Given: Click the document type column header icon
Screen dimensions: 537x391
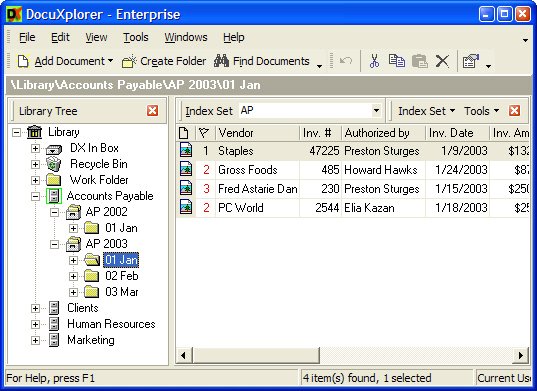Looking at the screenshot, I should click(184, 133).
